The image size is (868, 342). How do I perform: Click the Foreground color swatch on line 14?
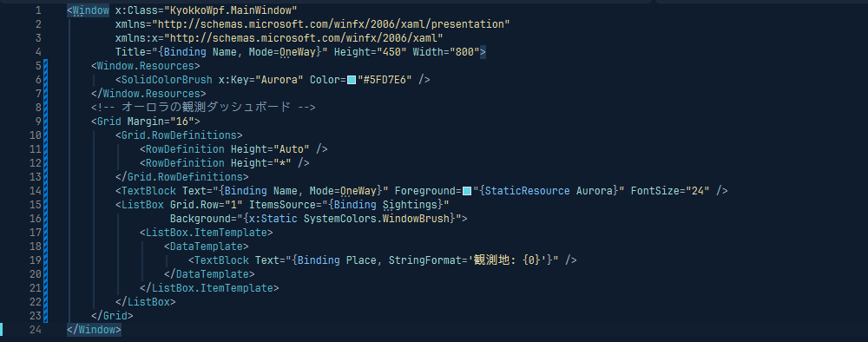pos(467,191)
